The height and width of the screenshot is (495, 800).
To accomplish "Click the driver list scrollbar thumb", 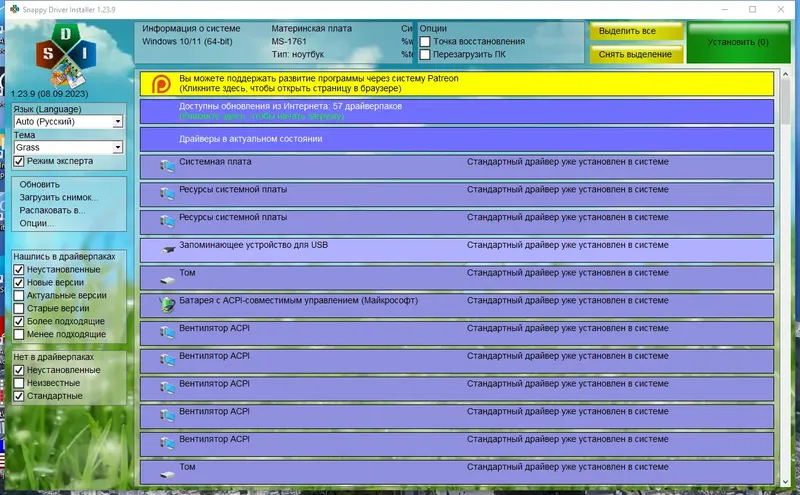I will (x=785, y=102).
